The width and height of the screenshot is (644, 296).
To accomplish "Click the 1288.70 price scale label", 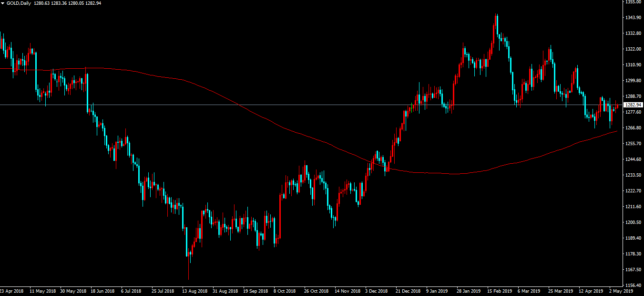I will [634, 96].
